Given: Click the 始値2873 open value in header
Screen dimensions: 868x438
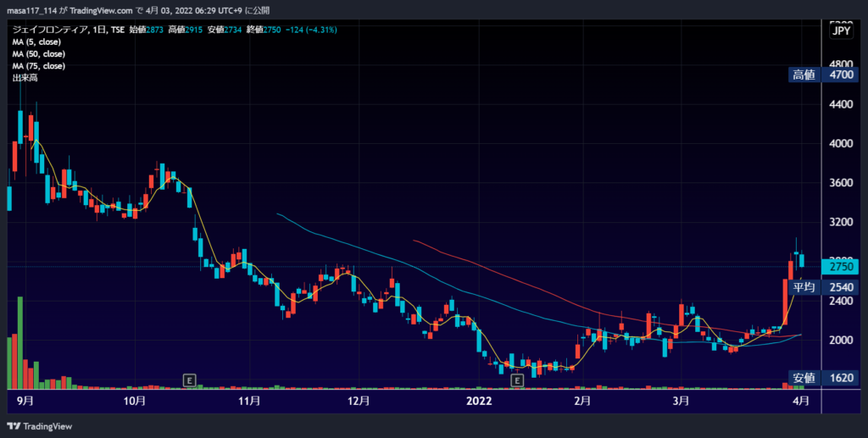Looking at the screenshot, I should tap(146, 30).
